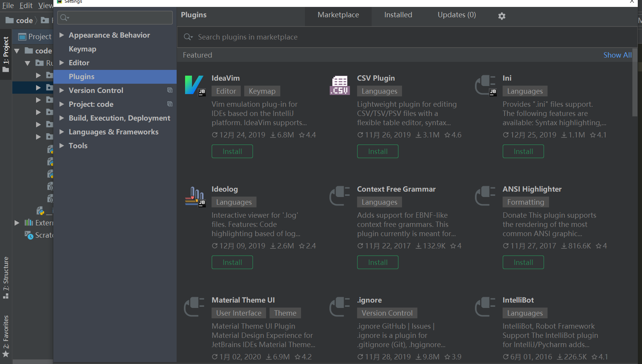
Task: Expand the Version Control settings node
Action: click(x=62, y=90)
